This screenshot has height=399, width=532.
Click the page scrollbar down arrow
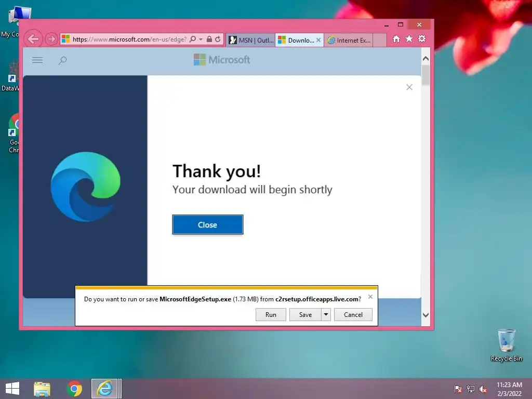click(426, 315)
